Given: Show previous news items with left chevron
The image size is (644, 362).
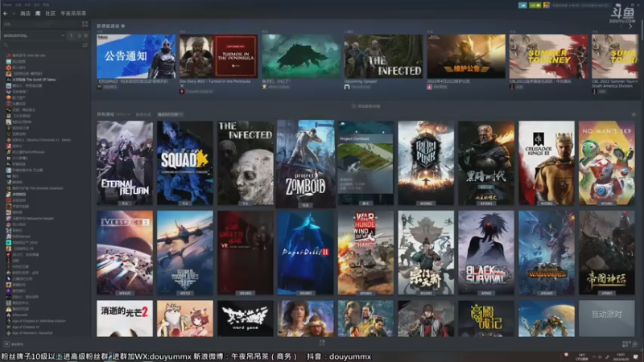Looking at the screenshot, I should (x=621, y=27).
